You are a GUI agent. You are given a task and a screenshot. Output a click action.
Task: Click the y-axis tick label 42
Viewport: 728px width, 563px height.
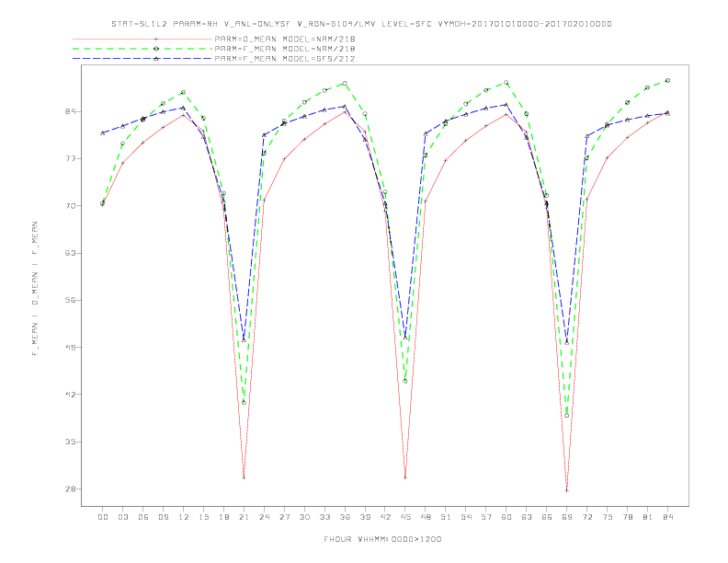[x=70, y=395]
